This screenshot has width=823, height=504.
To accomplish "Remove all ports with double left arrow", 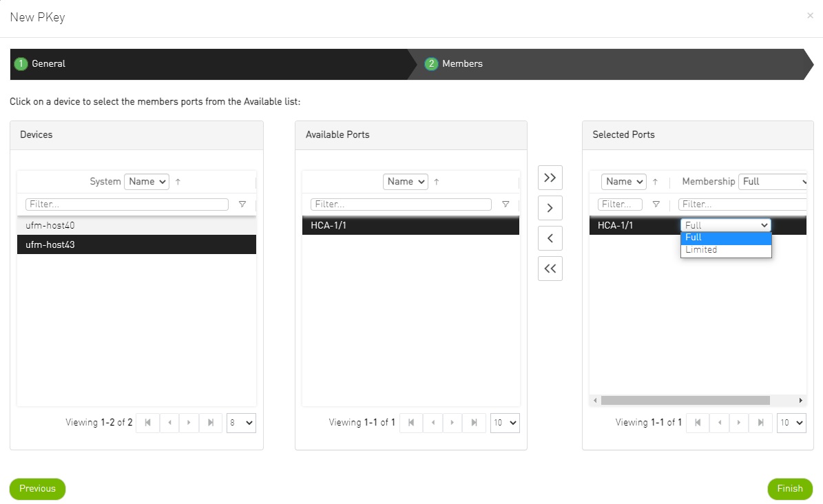I will pos(550,268).
